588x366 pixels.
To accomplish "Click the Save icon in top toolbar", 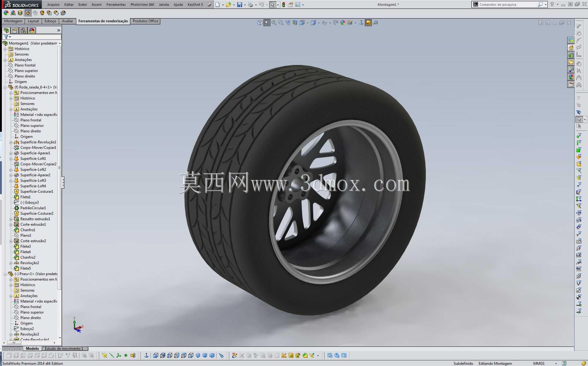I will point(240,5).
